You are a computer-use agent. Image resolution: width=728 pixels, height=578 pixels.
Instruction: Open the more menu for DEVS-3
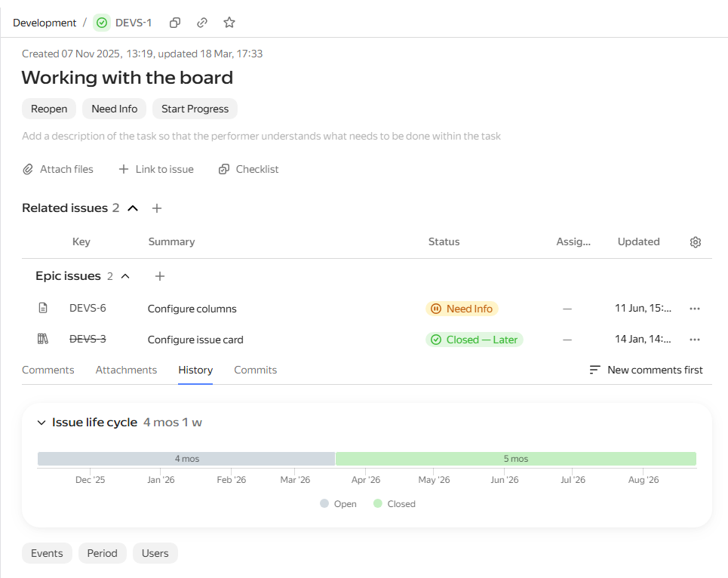click(695, 340)
